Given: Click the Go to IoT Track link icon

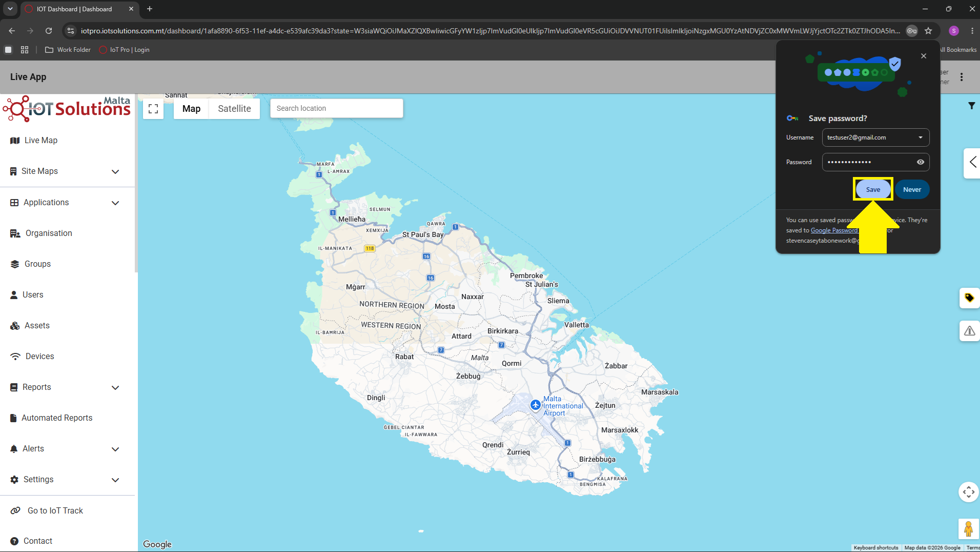Looking at the screenshot, I should 16,510.
